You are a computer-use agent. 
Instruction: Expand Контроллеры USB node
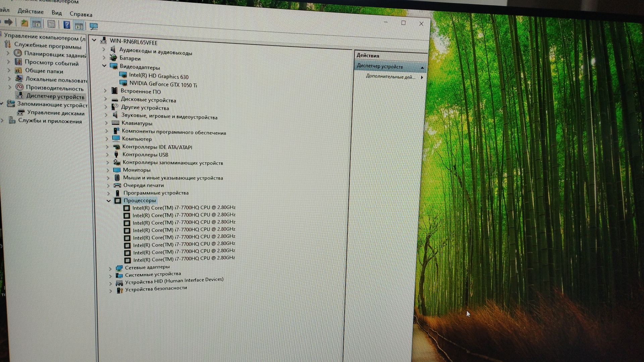pos(107,155)
